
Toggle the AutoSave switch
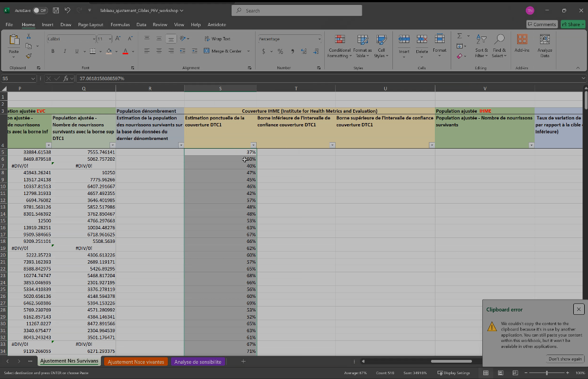[40, 10]
